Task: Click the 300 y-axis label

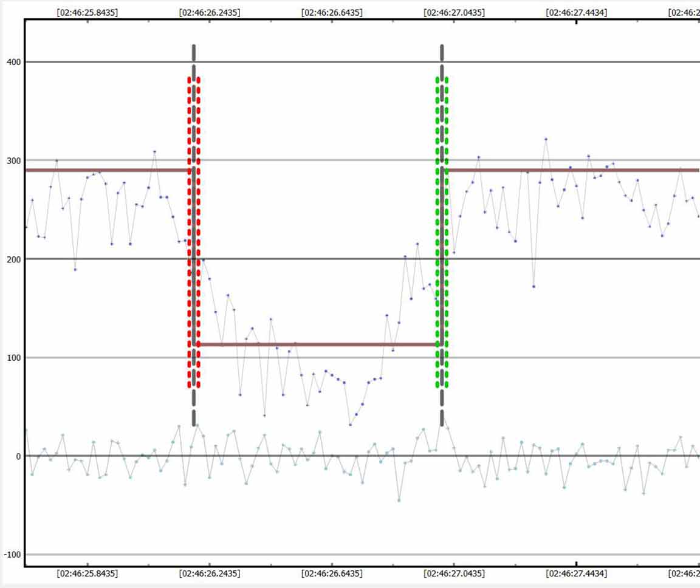Action: (12, 160)
